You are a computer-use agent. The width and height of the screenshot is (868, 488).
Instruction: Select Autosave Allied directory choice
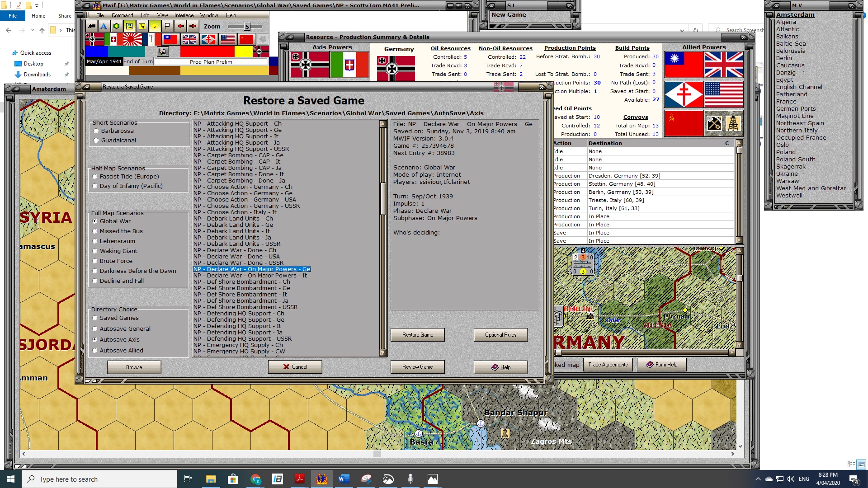point(118,351)
